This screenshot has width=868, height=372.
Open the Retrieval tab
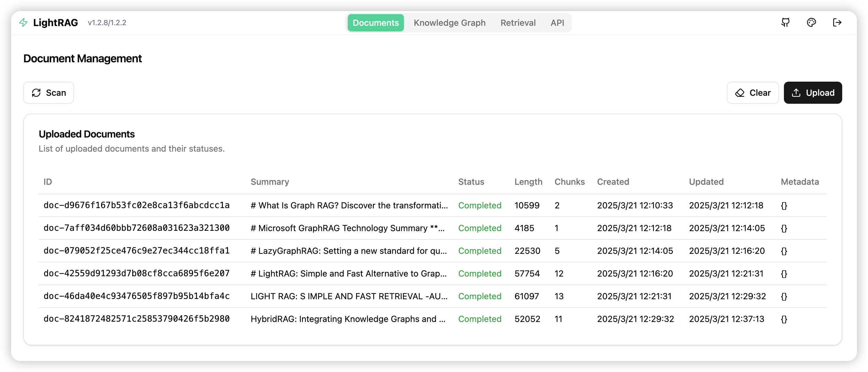pyautogui.click(x=518, y=23)
